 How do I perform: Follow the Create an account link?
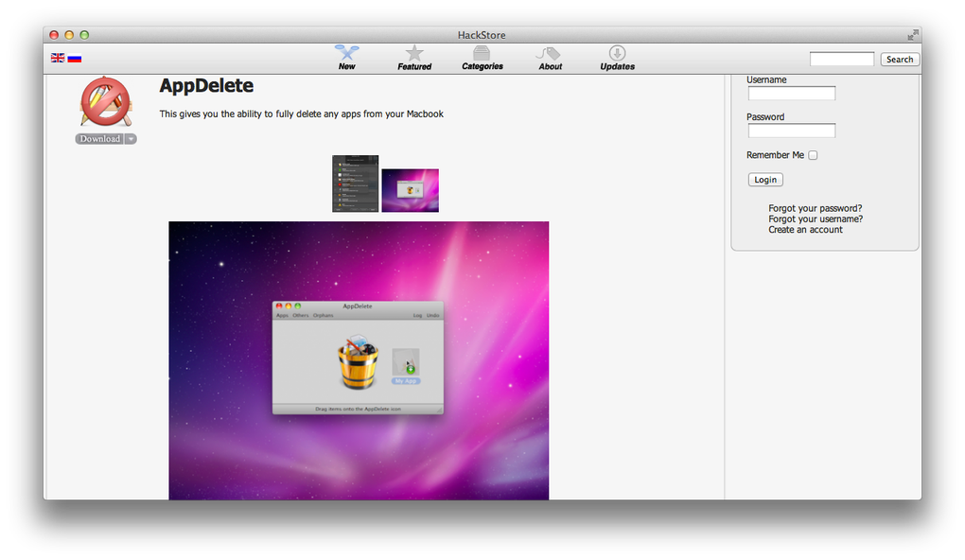(x=805, y=230)
